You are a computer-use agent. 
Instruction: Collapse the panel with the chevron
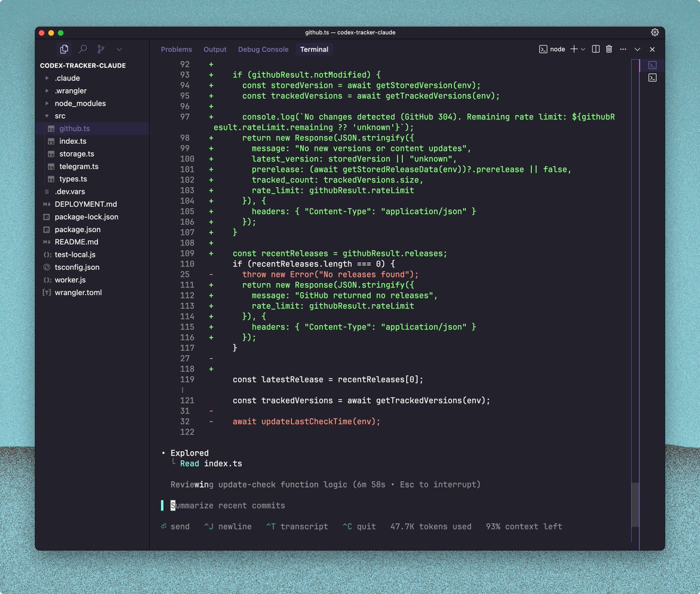coord(638,50)
